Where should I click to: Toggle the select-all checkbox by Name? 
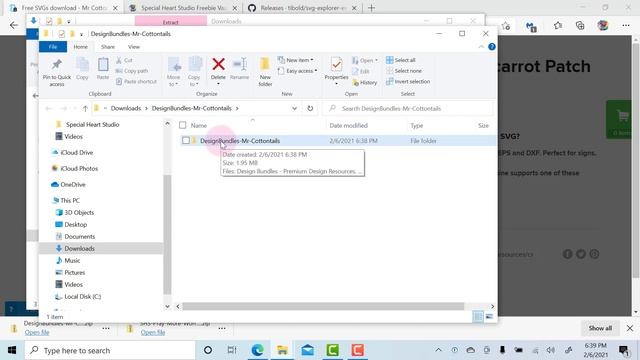pos(183,125)
